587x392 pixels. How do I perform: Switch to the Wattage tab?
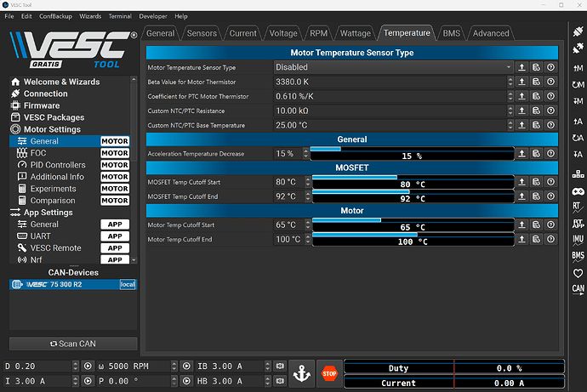[x=356, y=33]
